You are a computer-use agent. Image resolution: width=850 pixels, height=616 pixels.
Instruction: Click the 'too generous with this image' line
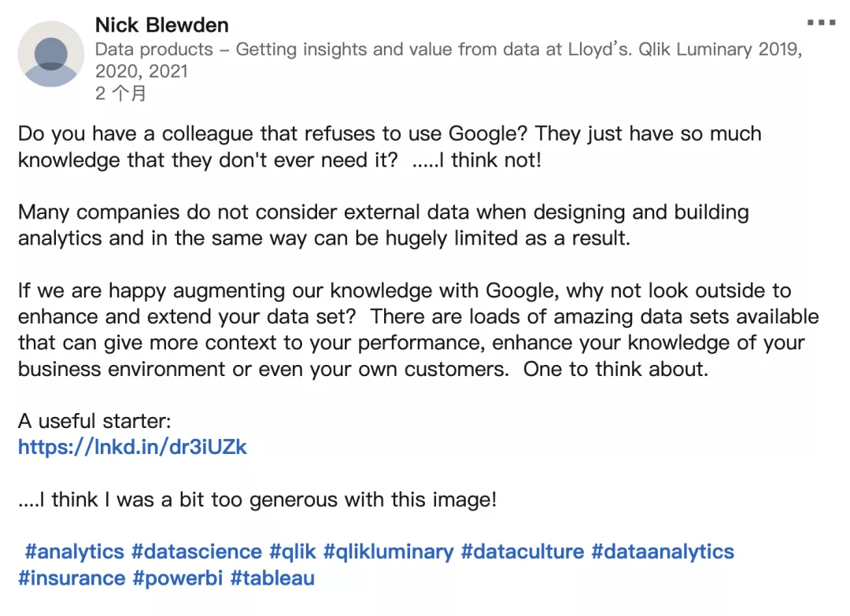257,500
